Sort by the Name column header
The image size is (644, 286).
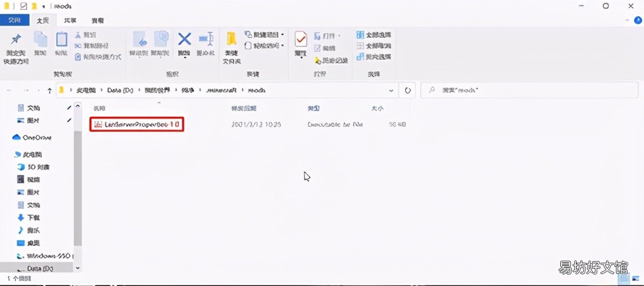(x=99, y=109)
